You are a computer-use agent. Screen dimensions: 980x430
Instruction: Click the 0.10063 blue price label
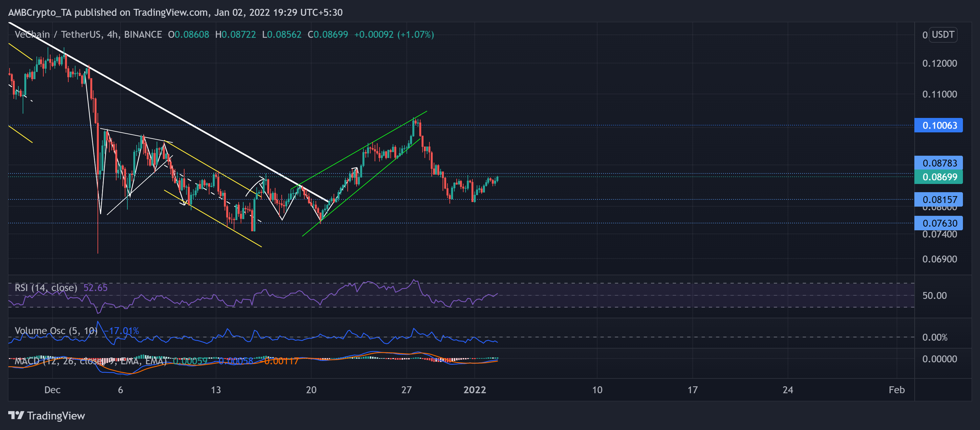[x=939, y=125]
